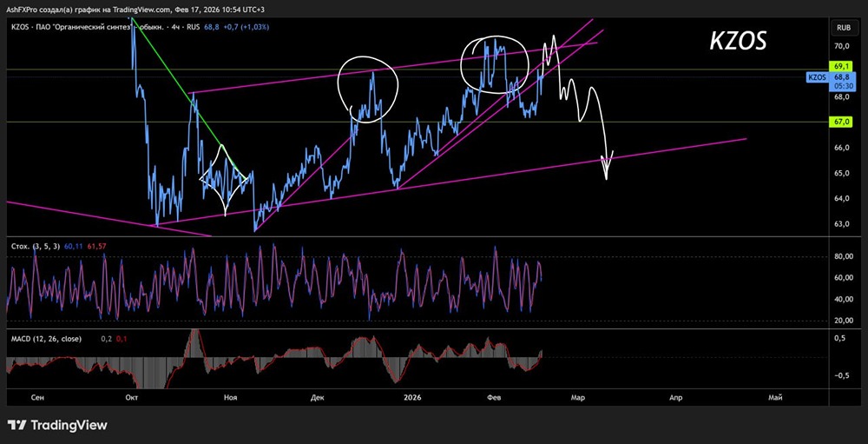Click the 40,00 stochastic axis label
This screenshot has width=868, height=444.
coord(844,299)
